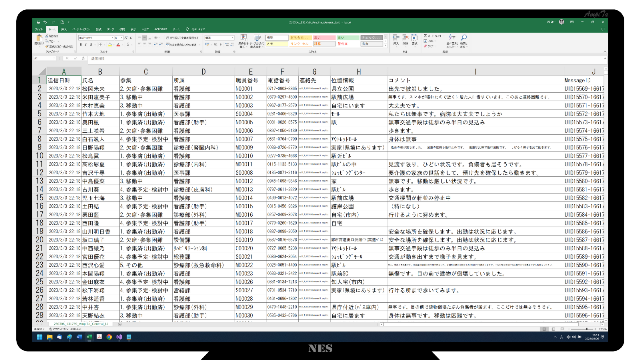Screen dimensions: 640x360
Task: Open the number format dropdown
Action: 233,38
